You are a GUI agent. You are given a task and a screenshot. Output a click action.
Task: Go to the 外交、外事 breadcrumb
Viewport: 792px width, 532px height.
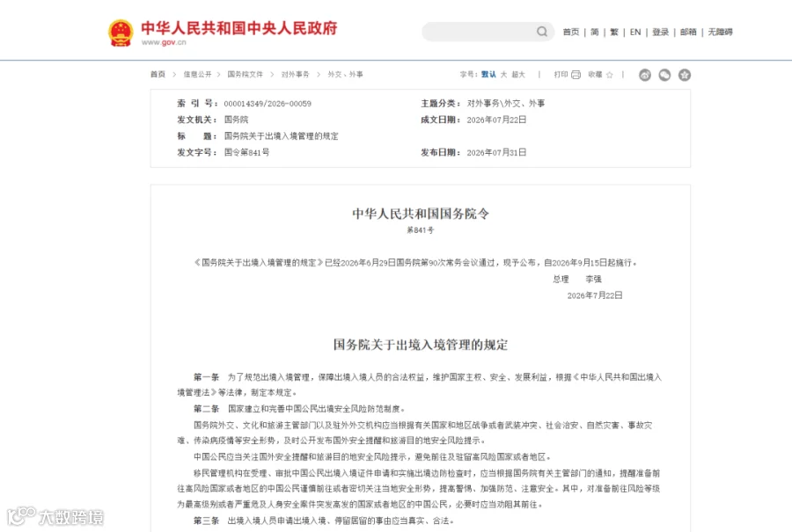point(345,74)
